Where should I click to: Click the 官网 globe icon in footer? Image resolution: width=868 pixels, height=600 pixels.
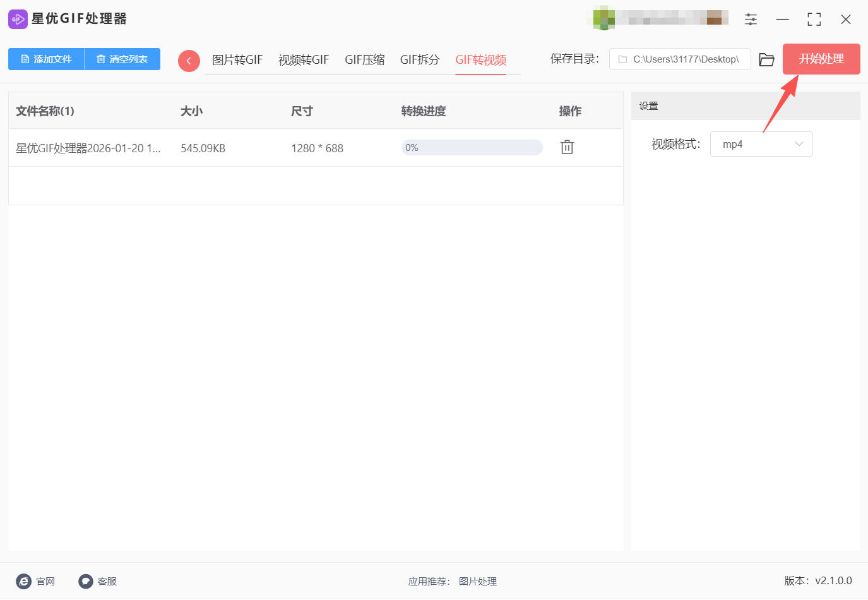tap(23, 581)
